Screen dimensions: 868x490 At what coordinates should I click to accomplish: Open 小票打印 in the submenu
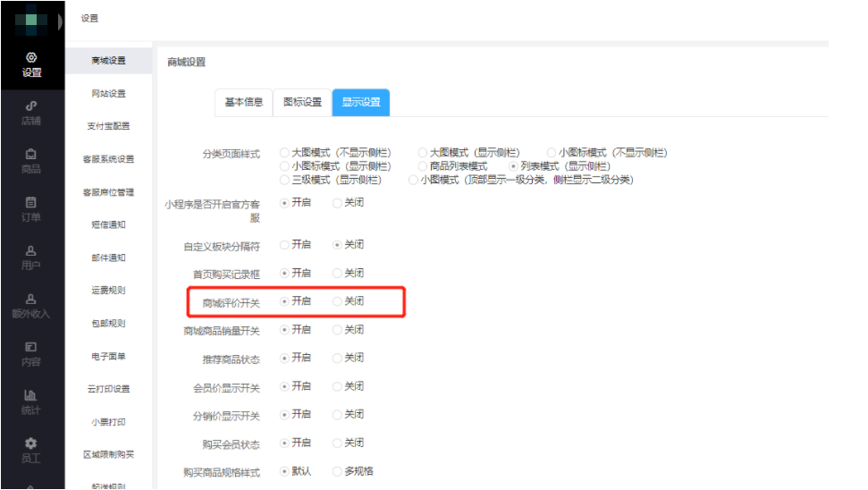pyautogui.click(x=108, y=422)
